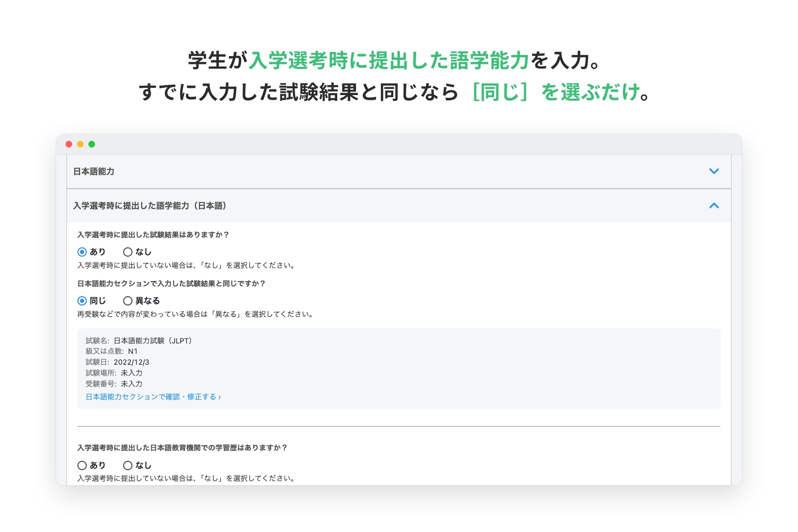Click question about 日本語教育機関での学習歴
The width and height of the screenshot is (798, 532).
[182, 448]
